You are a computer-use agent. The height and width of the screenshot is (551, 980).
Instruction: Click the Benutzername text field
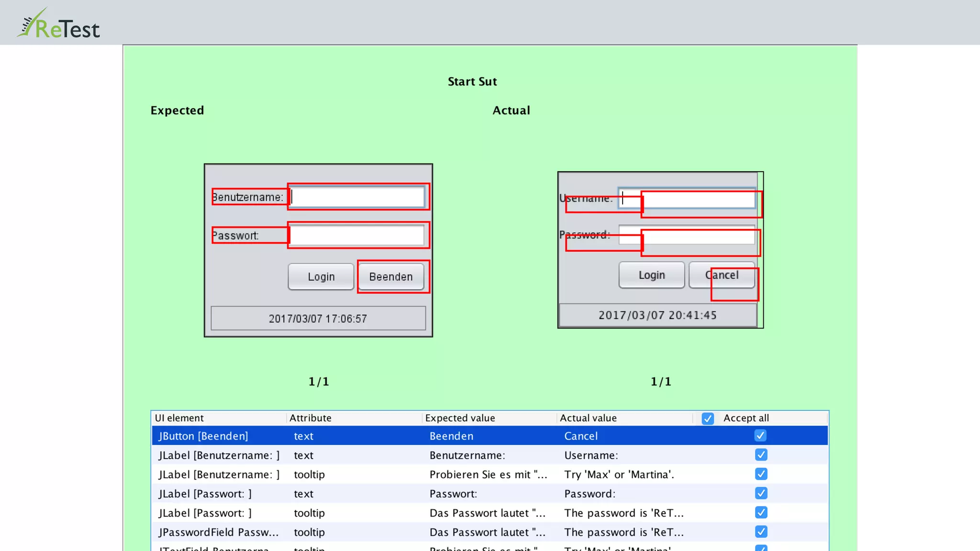(357, 197)
